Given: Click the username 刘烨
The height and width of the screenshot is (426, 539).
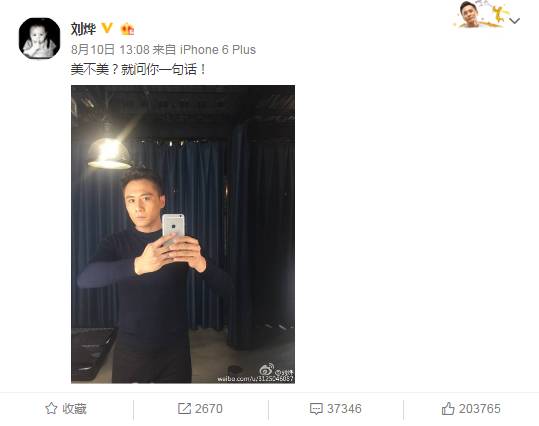Looking at the screenshot, I should pyautogui.click(x=83, y=29).
